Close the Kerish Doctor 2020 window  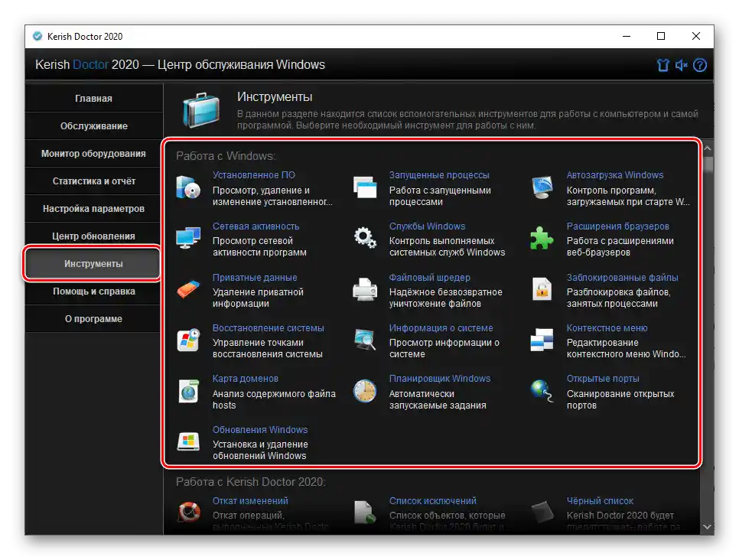[x=695, y=36]
